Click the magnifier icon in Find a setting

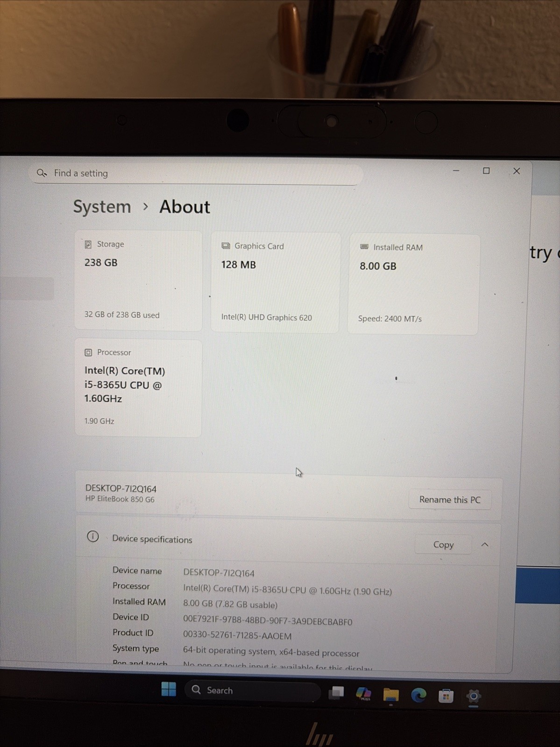point(42,173)
